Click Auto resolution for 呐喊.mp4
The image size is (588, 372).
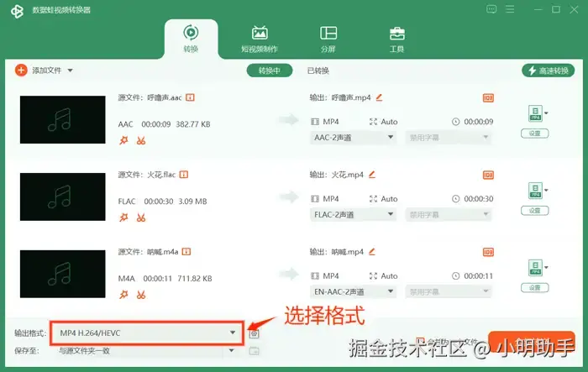click(x=384, y=276)
